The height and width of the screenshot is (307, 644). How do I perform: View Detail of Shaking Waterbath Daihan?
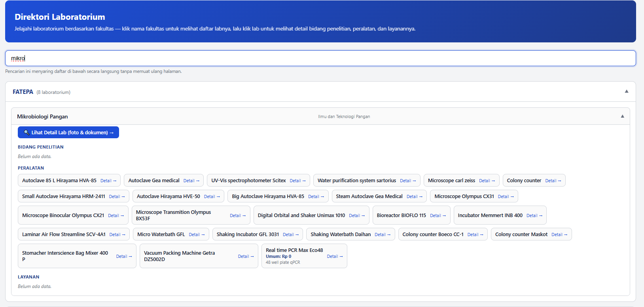pos(383,235)
